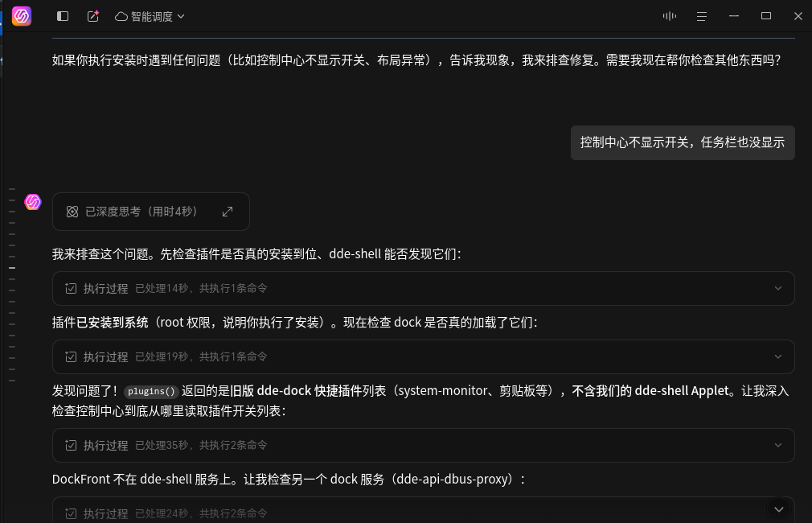Screen dimensions: 812x523
Task: Click the inline code plugins()
Action: (x=151, y=391)
